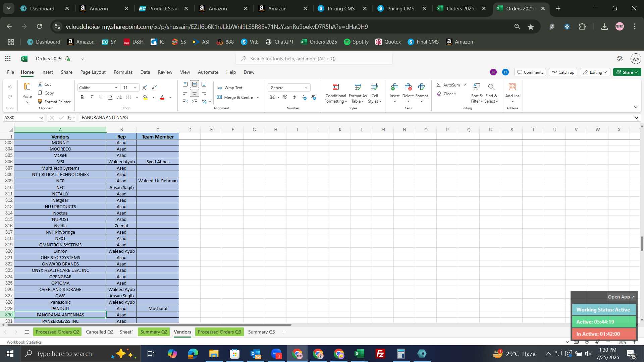Viewport: 644px width, 362px height.
Task: Switch to Summary Q3 sheet
Action: click(261, 332)
